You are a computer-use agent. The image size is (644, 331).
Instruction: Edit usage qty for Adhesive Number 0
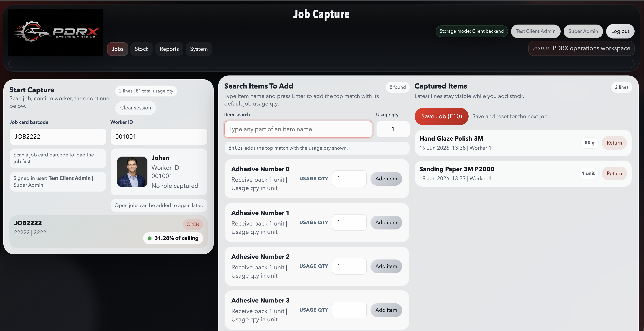pyautogui.click(x=349, y=179)
